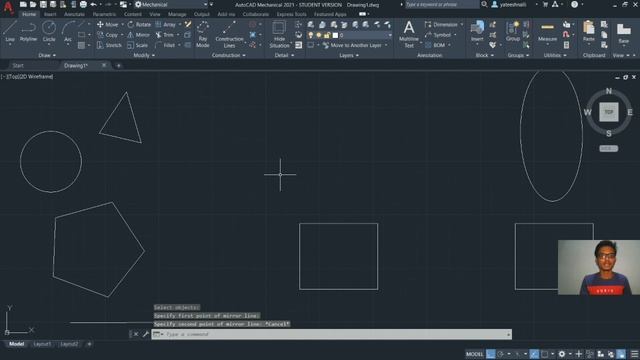This screenshot has height=360, width=640.
Task: Open the Parametric ribbon tab
Action: tap(104, 14)
